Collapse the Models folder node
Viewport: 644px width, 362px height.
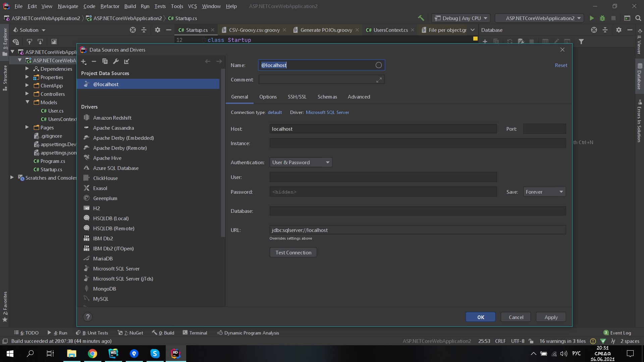click(x=27, y=102)
